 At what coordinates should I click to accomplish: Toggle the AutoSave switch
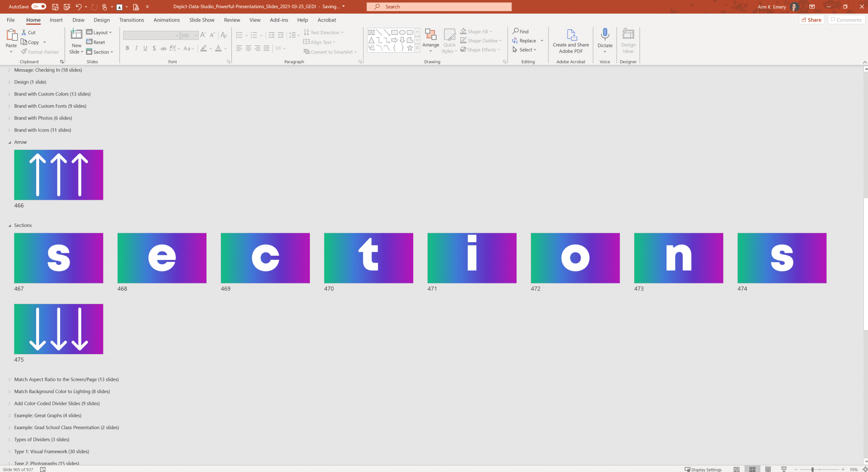(x=39, y=6)
